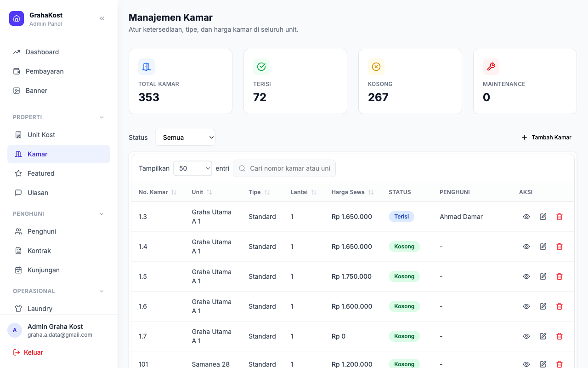The height and width of the screenshot is (368, 588).
Task: Sort table by Tipe column
Action: 259,192
